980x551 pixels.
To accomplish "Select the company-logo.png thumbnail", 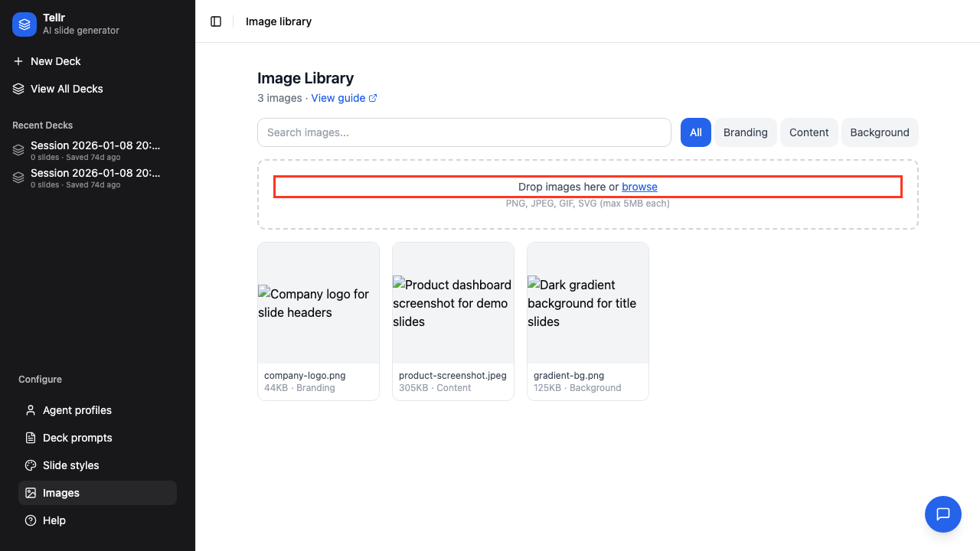I will point(318,303).
